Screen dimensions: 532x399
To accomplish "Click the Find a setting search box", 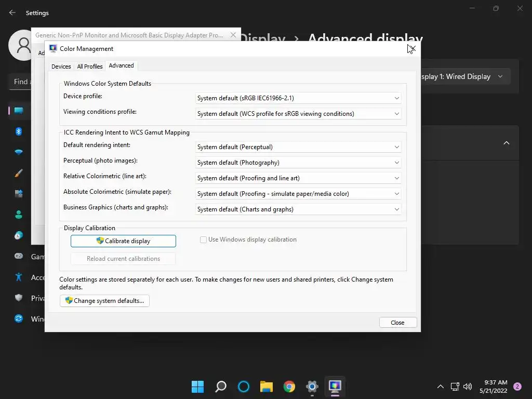I will click(20, 82).
